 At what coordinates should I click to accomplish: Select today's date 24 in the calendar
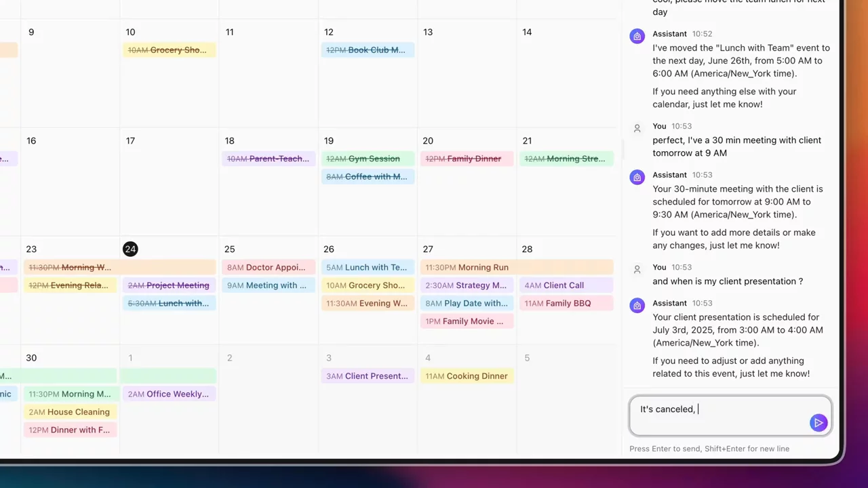coord(130,249)
